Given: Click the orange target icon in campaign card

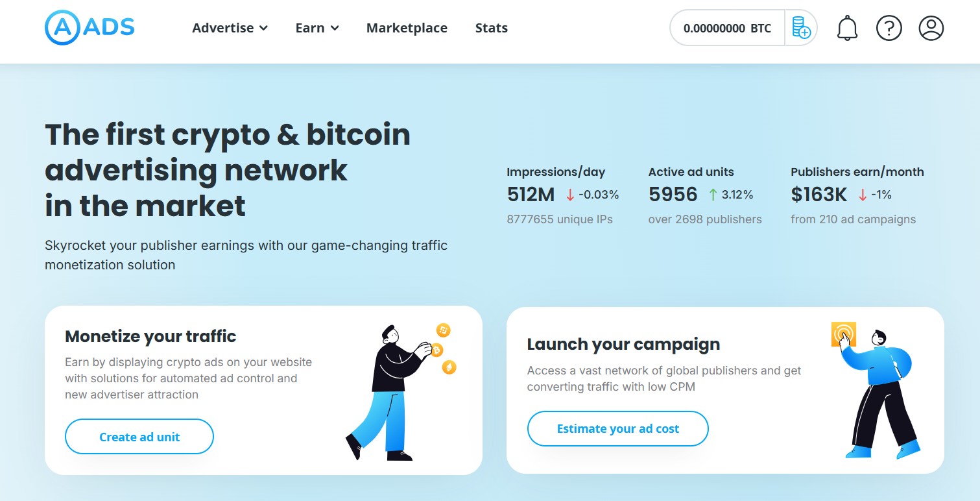Looking at the screenshot, I should pyautogui.click(x=844, y=334).
